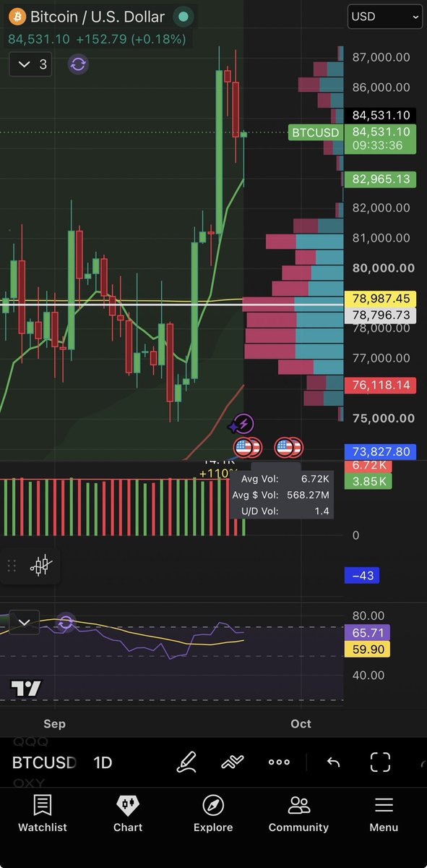Tap the green market status dot
The height and width of the screenshot is (868, 427).
[x=184, y=17]
